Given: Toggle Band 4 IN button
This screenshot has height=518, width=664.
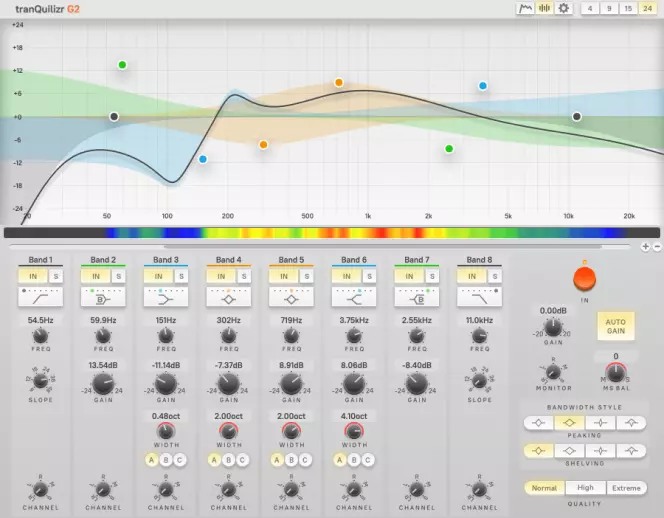Looking at the screenshot, I should click(x=221, y=277).
